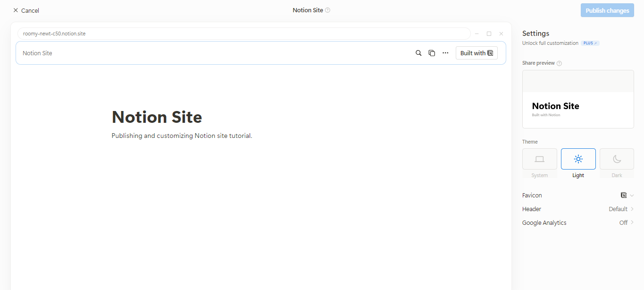The image size is (644, 290).
Task: Click the Favicon settings label
Action: (532, 195)
